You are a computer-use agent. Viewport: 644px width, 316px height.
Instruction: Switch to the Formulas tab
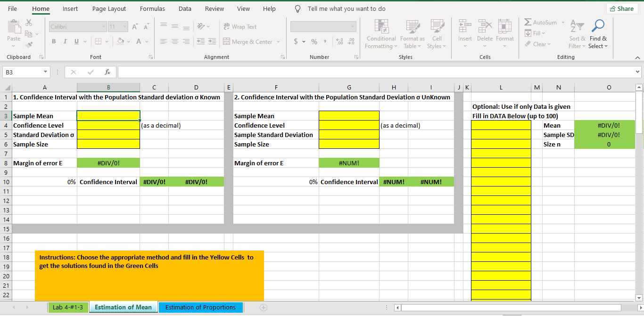(x=152, y=8)
